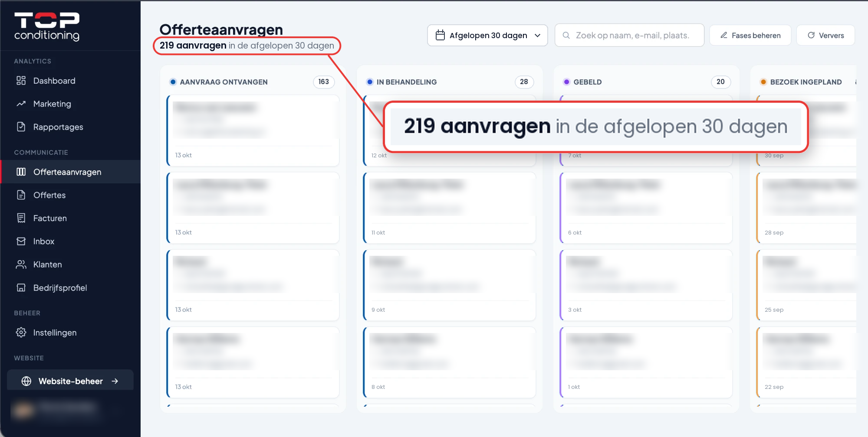Screen dimensions: 868x437
Task: Click the In Behandeling count badge 28
Action: pyautogui.click(x=524, y=82)
